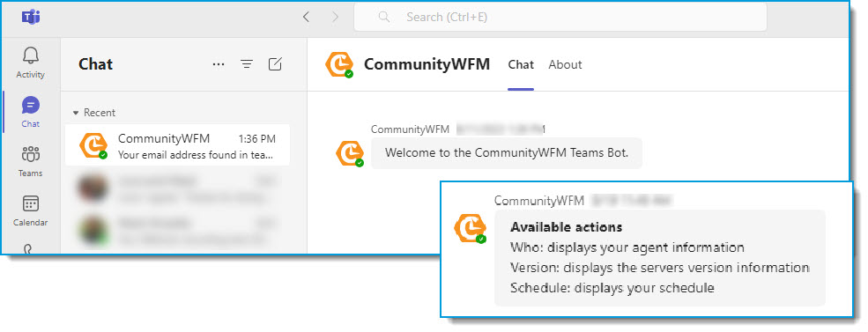Click the search magnifier icon
868x332 pixels.
(x=383, y=17)
